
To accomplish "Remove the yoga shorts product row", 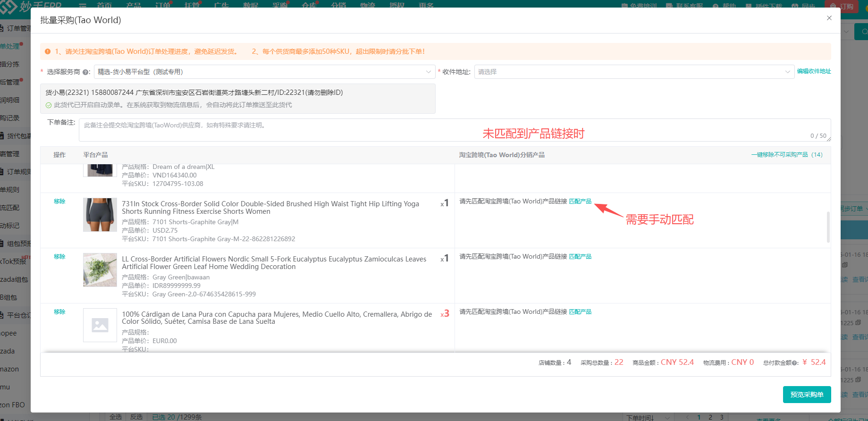I will click(59, 202).
